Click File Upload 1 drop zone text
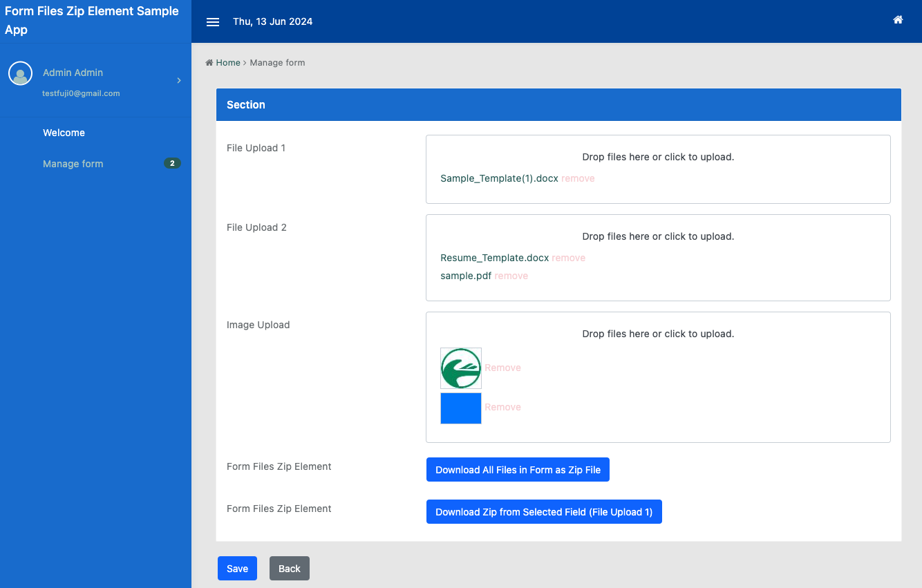The width and height of the screenshot is (922, 588). [658, 157]
